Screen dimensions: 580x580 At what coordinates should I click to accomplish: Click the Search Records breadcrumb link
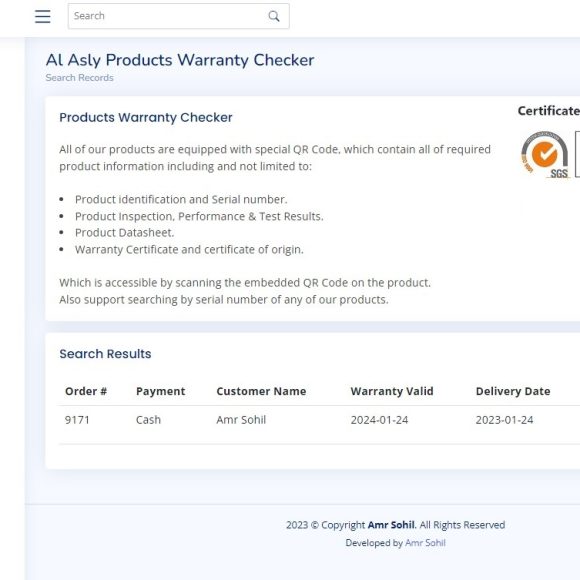(80, 78)
